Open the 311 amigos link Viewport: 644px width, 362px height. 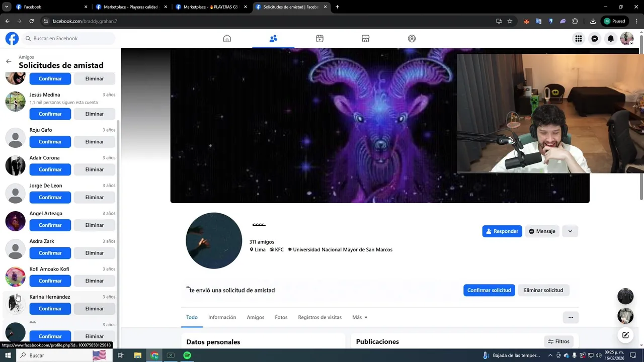[x=262, y=242]
